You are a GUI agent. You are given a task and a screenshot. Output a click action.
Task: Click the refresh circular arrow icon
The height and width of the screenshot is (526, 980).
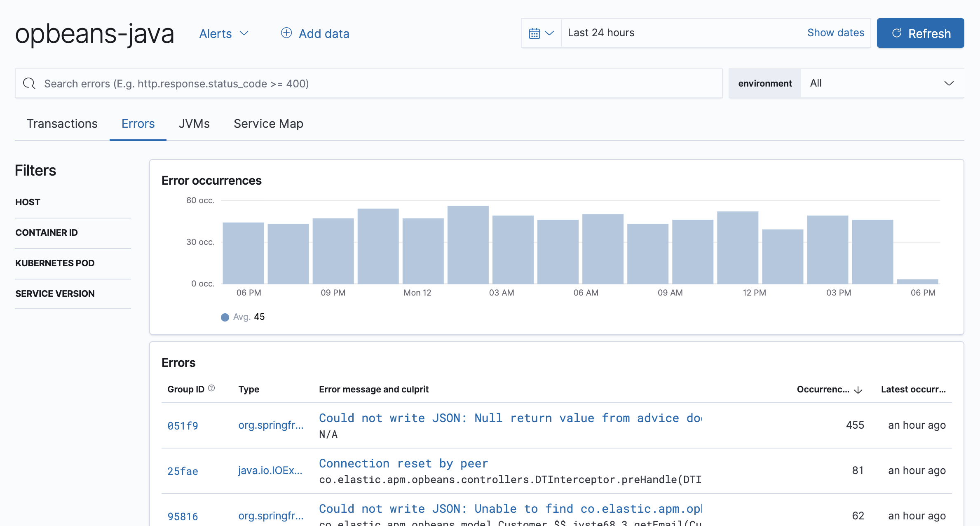[x=897, y=33]
